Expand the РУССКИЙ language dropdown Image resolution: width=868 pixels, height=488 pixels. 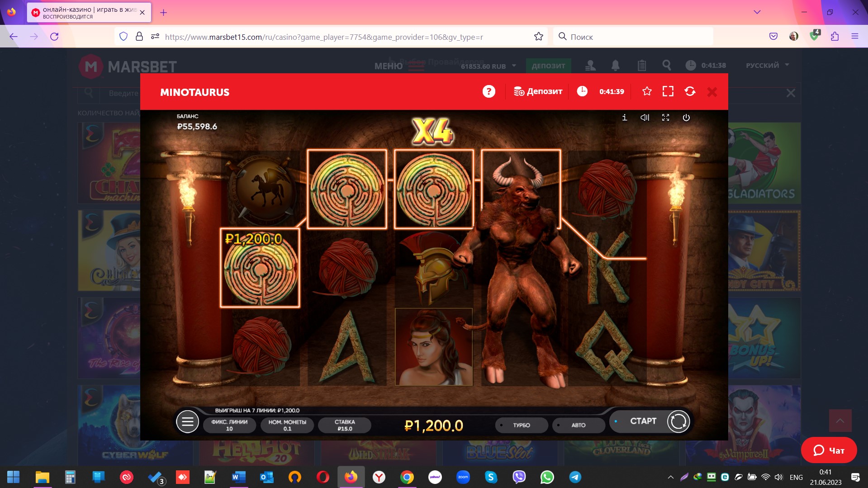click(767, 65)
